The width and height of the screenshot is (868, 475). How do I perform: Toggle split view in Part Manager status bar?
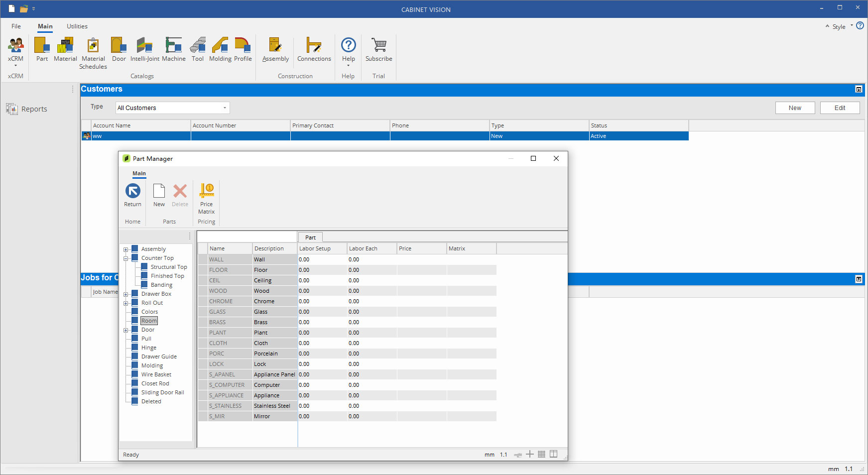click(x=553, y=454)
